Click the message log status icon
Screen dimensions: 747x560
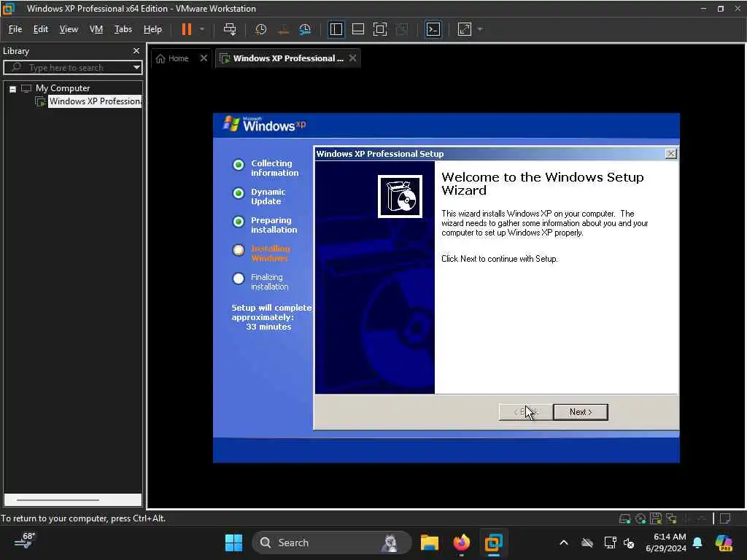coord(725,518)
